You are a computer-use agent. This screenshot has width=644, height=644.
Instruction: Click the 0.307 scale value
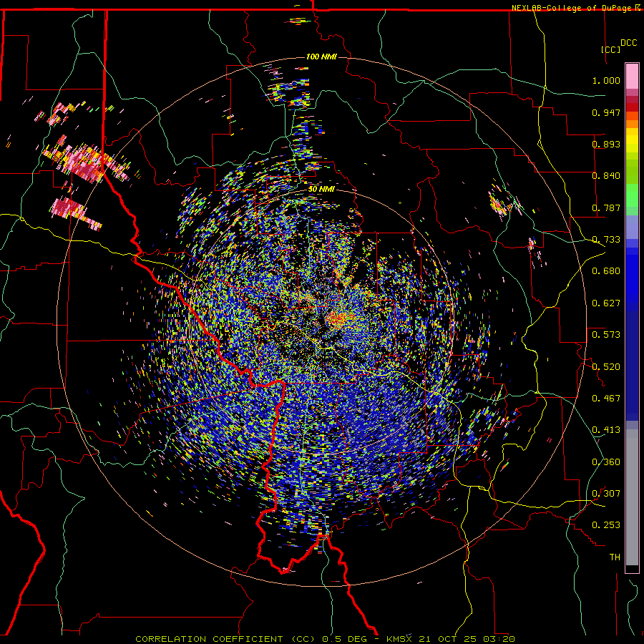(x=606, y=494)
